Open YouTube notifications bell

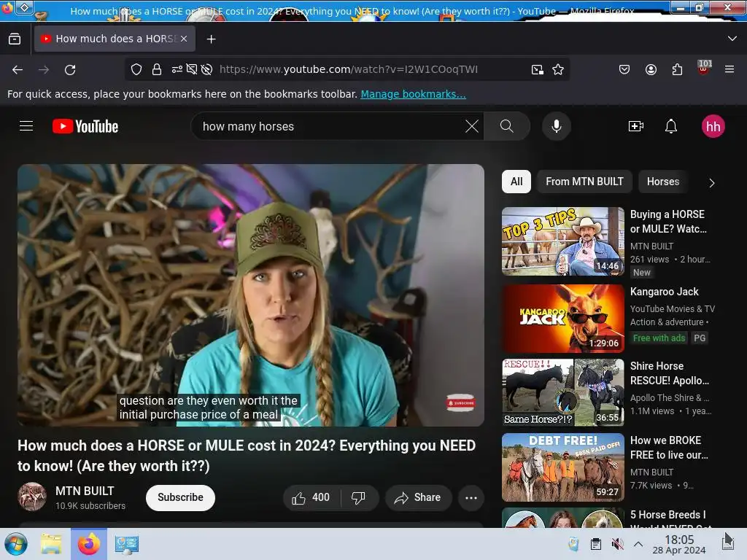(671, 126)
